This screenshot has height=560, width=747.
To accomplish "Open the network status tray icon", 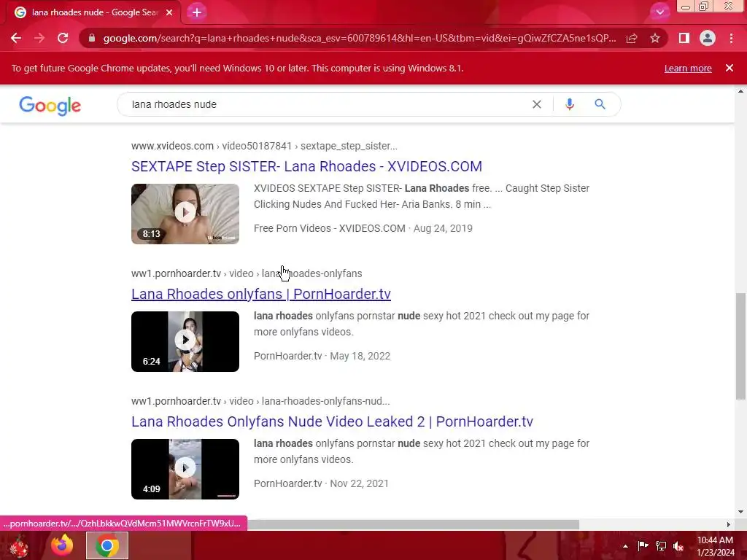I will pos(661,545).
